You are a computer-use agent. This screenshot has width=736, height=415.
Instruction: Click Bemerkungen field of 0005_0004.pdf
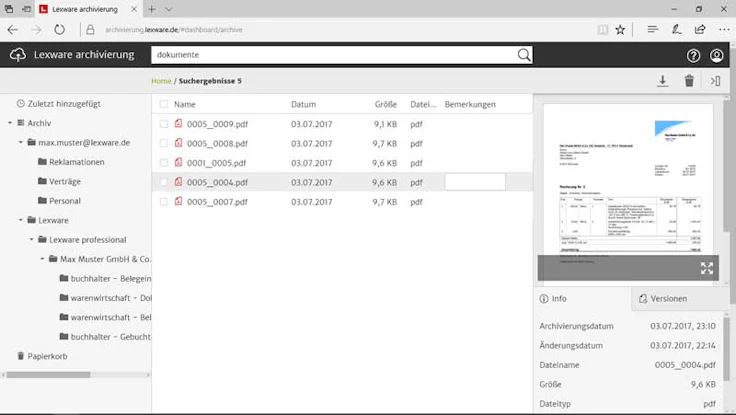(x=475, y=182)
